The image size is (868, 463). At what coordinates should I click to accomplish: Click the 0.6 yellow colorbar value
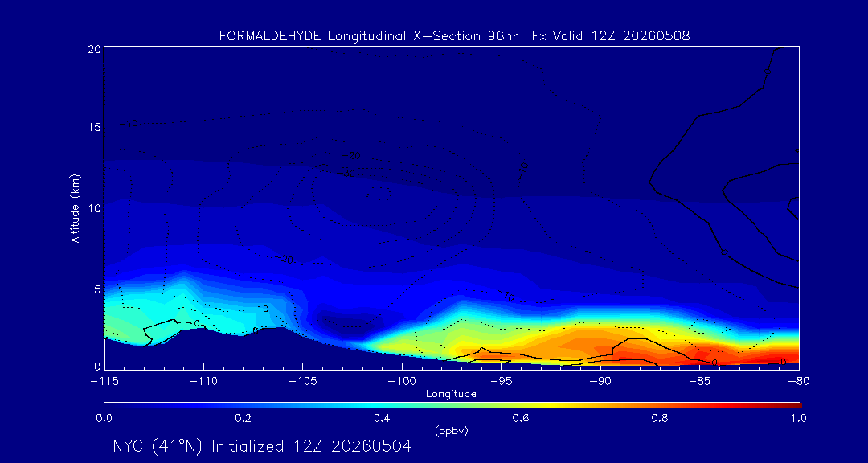point(520,418)
